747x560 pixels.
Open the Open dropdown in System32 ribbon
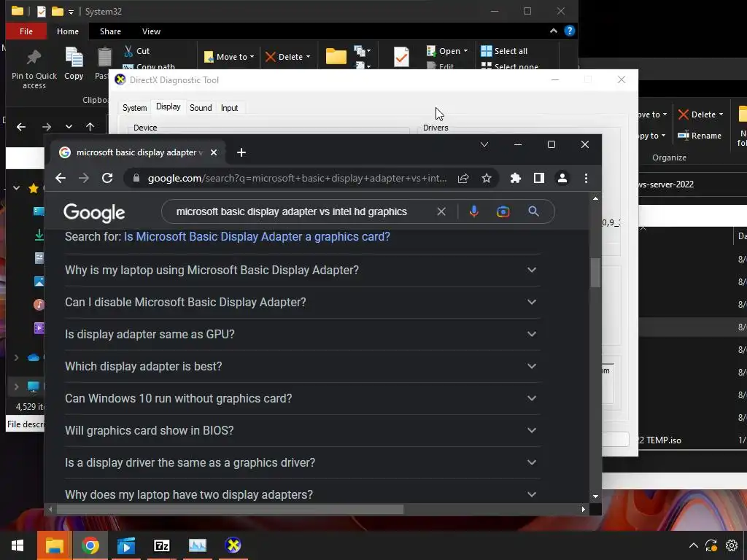447,51
